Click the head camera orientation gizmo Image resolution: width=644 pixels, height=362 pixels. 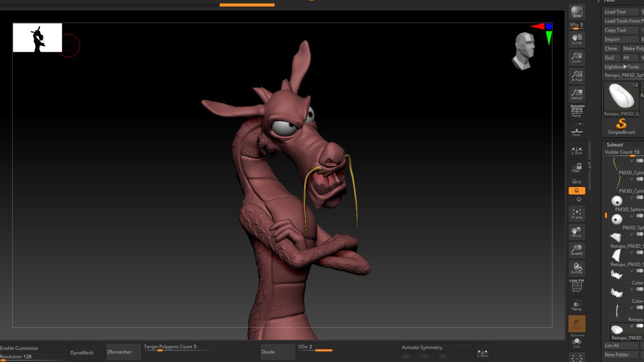click(x=523, y=50)
